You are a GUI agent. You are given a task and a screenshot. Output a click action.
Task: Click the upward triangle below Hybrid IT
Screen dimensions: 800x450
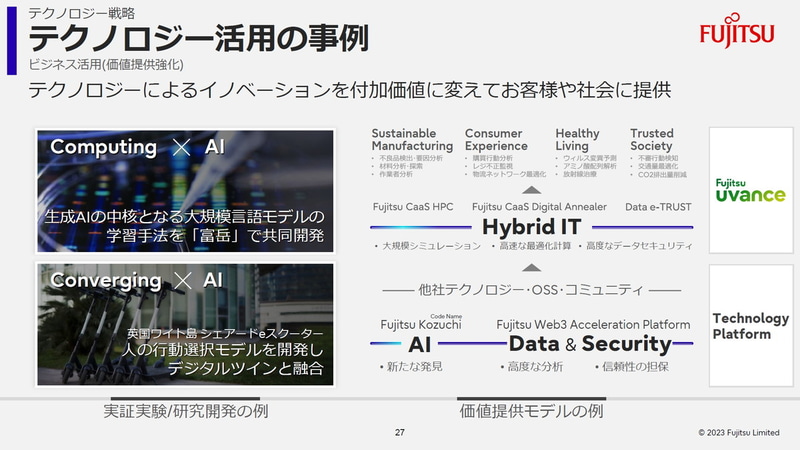(532, 267)
